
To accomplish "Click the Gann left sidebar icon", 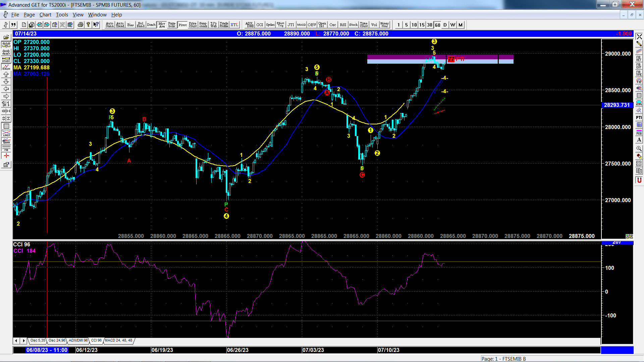I will (x=6, y=141).
